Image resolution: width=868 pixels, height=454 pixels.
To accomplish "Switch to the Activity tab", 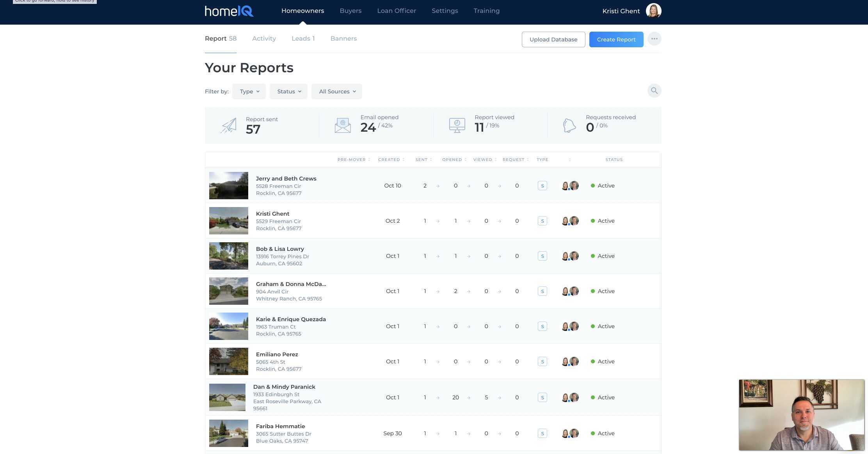I will coord(264,38).
